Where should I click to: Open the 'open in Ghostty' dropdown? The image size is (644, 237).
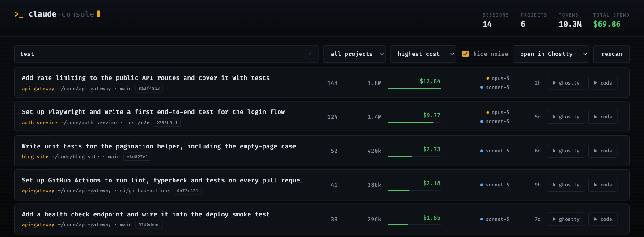click(x=551, y=54)
